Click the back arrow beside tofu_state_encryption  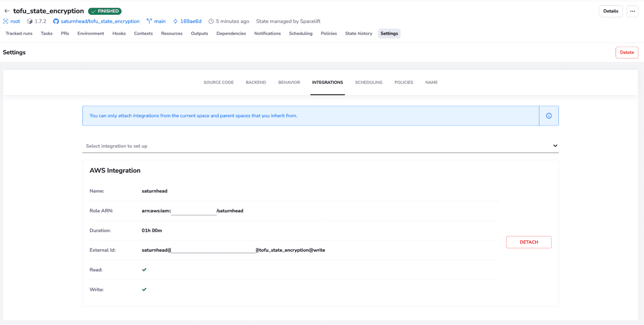pyautogui.click(x=7, y=11)
